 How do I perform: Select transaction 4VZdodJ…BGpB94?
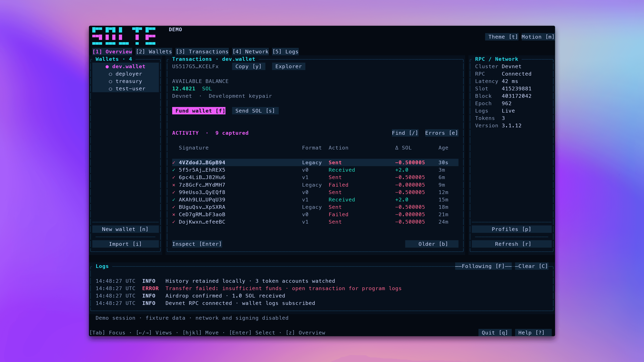tap(315, 163)
